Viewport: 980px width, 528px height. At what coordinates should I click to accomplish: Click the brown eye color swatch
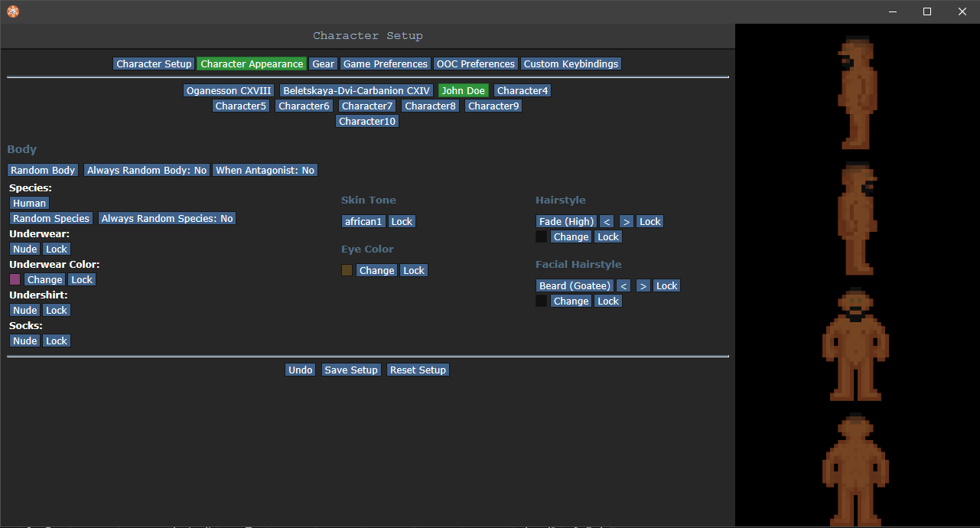pos(347,271)
